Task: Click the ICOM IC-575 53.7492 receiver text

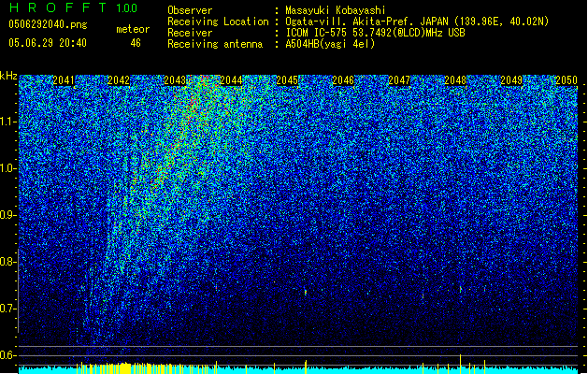Action: pyautogui.click(x=375, y=33)
